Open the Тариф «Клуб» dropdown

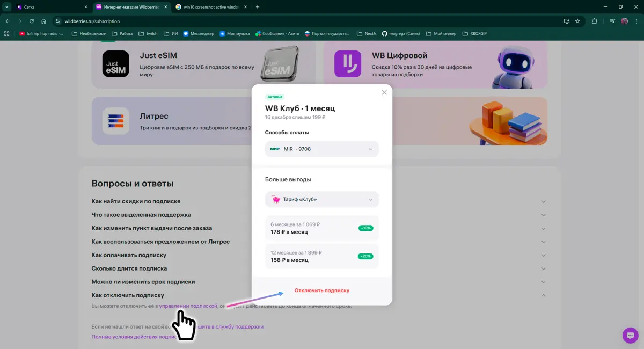322,199
